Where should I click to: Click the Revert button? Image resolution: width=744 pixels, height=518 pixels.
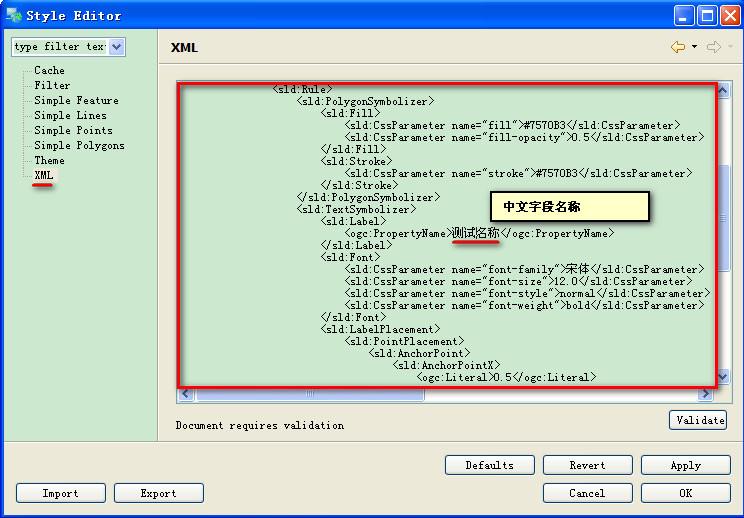[x=587, y=465]
